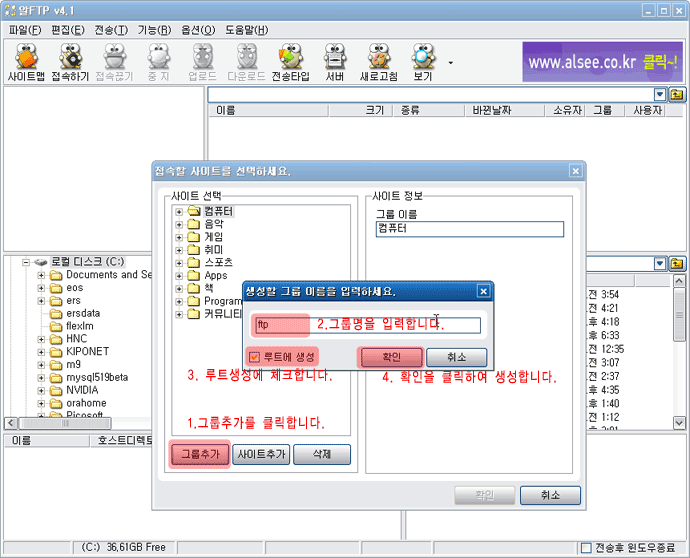Viewport: 690px width, 558px height.
Task: Open the 파일(F) menu
Action: [x=25, y=30]
